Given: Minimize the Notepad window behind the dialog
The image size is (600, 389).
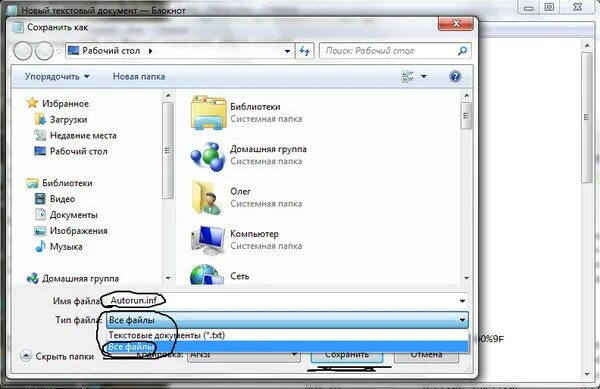Looking at the screenshot, I should tap(529, 7).
